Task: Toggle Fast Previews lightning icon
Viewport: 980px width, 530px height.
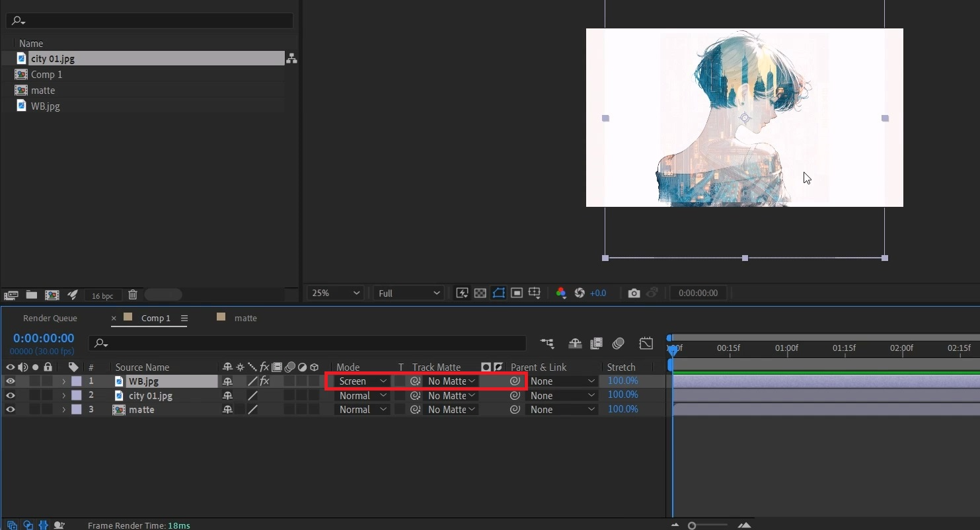Action: (x=462, y=293)
